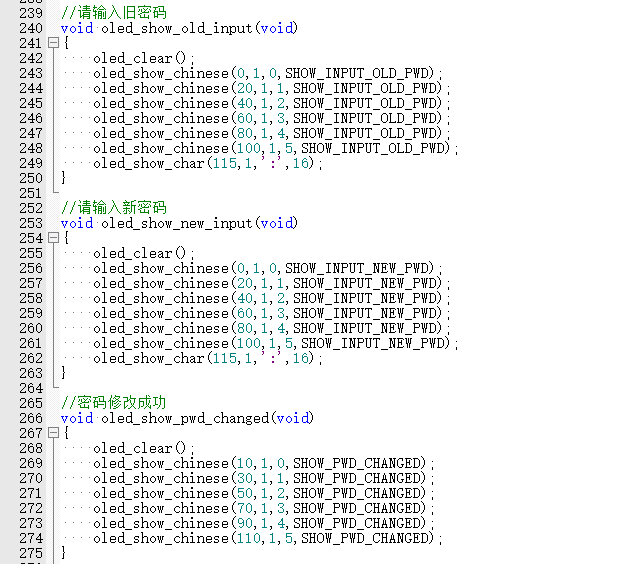Viewport: 636px width, 564px height.
Task: Click SHOW_INPUT_OLD_PWD on line 243
Action: click(x=357, y=73)
